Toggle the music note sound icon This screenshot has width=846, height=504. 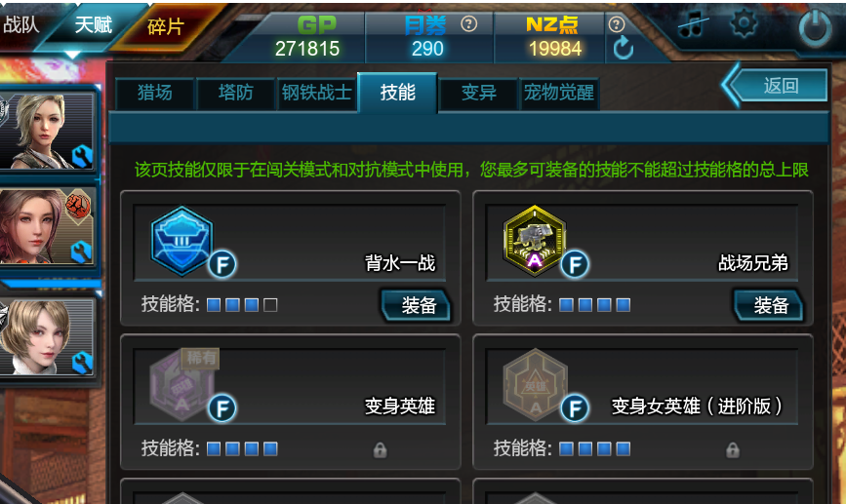pyautogui.click(x=693, y=23)
